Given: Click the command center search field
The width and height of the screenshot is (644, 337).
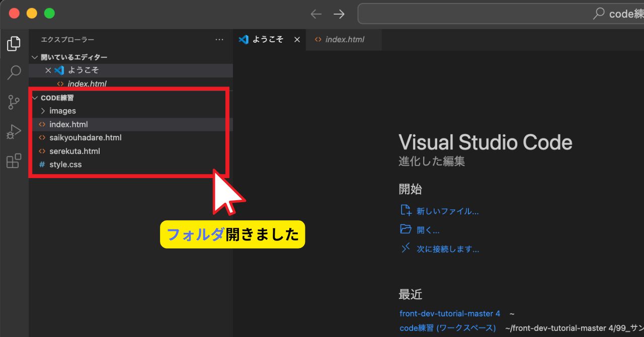Looking at the screenshot, I should [501, 14].
